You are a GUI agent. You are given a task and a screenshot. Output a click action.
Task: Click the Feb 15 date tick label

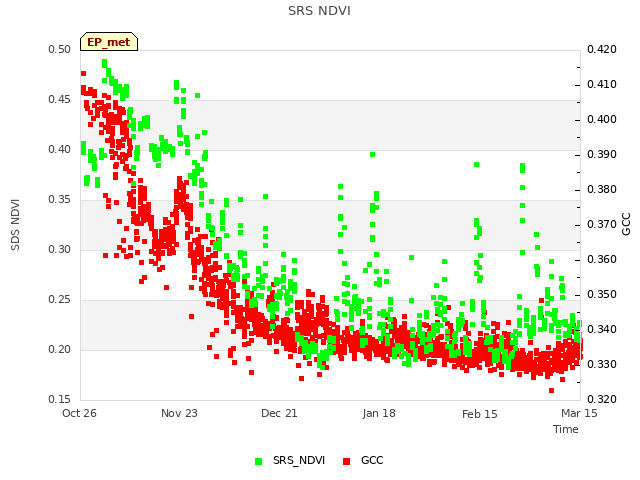[480, 414]
